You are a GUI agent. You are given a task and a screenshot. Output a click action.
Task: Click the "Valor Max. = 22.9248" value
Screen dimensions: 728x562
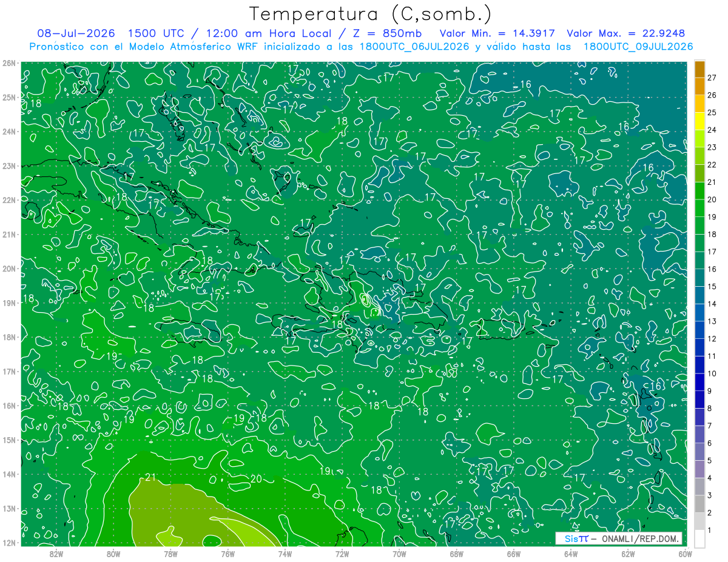(x=626, y=33)
